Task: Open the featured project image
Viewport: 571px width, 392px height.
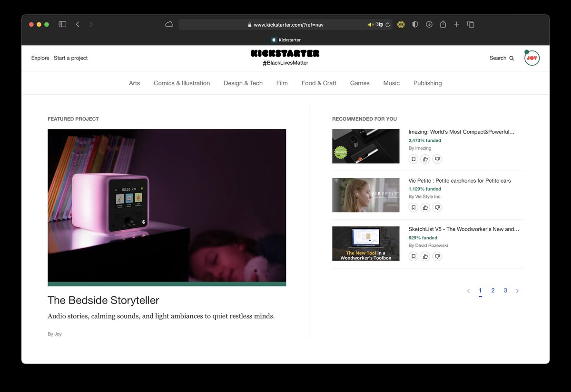Action: click(167, 206)
